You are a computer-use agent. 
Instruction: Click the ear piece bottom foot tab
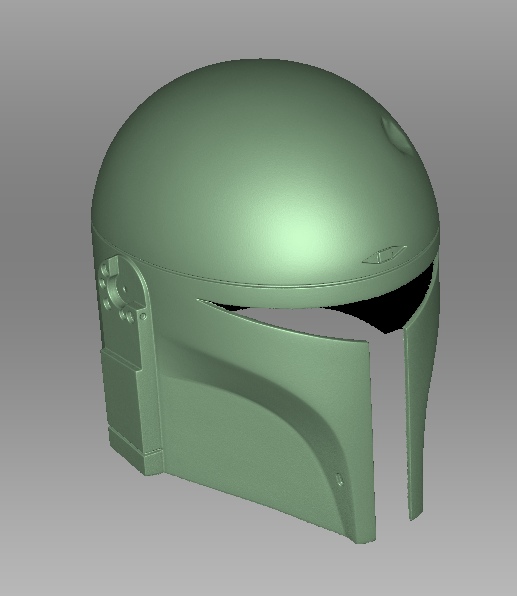pyautogui.click(x=154, y=463)
